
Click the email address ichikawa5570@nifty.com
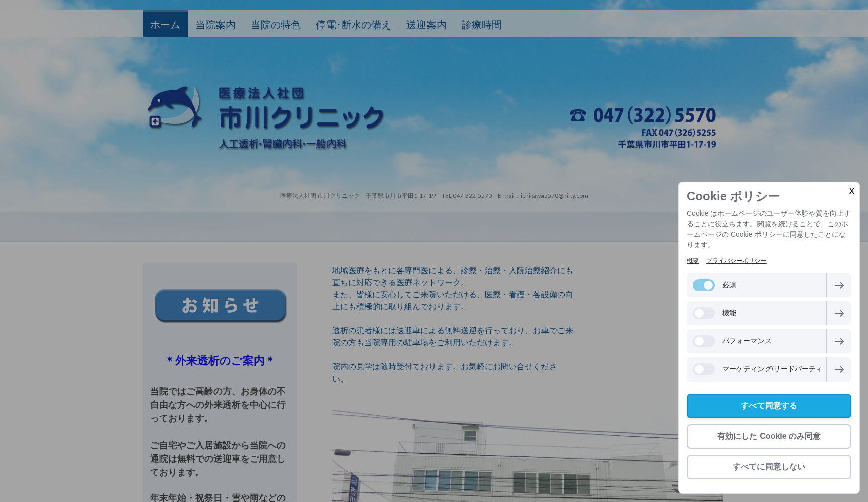(x=554, y=196)
